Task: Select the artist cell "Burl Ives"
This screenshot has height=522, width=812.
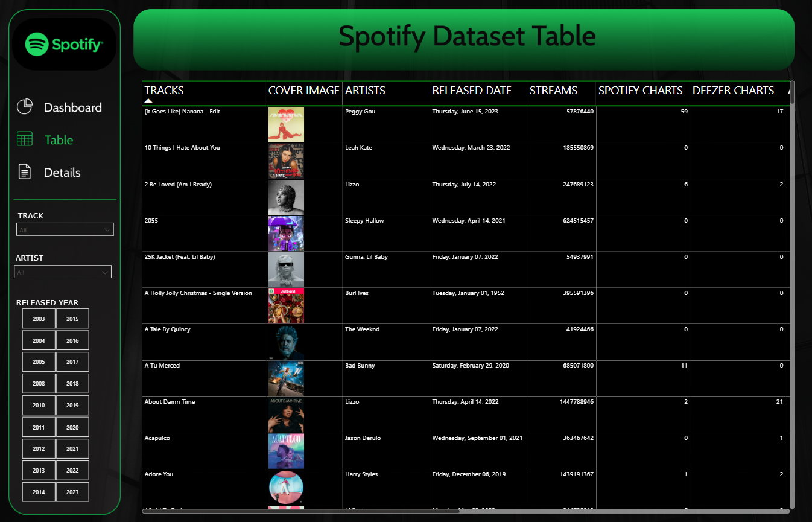Action: (x=357, y=293)
